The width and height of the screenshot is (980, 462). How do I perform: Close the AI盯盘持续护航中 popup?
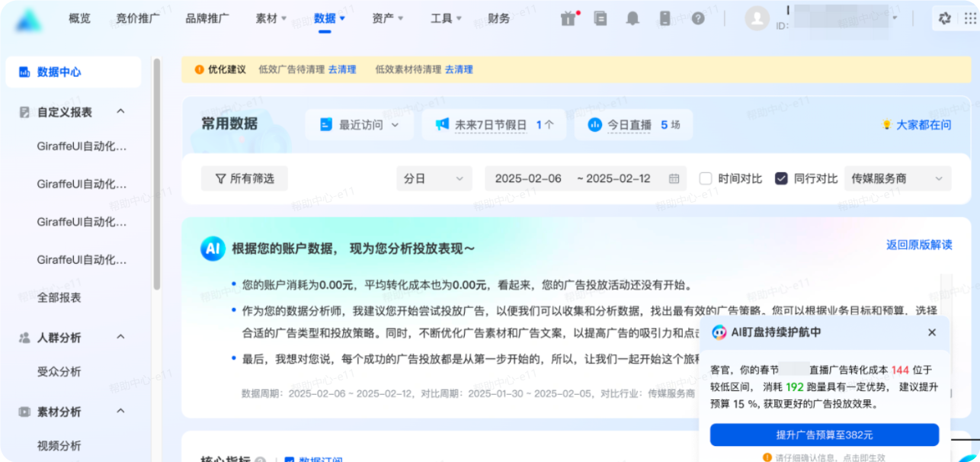coord(932,332)
